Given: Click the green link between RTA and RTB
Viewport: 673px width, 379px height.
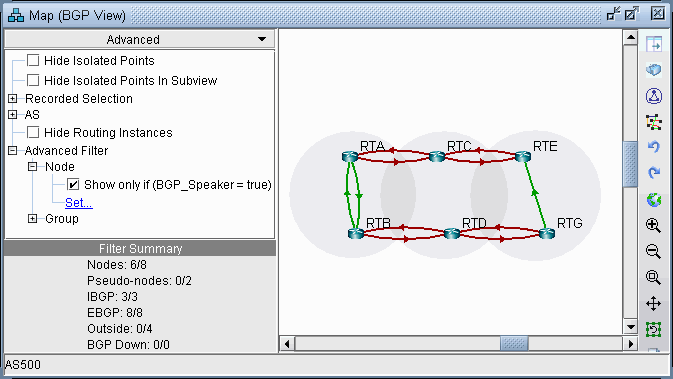Looking at the screenshot, I should tap(353, 194).
